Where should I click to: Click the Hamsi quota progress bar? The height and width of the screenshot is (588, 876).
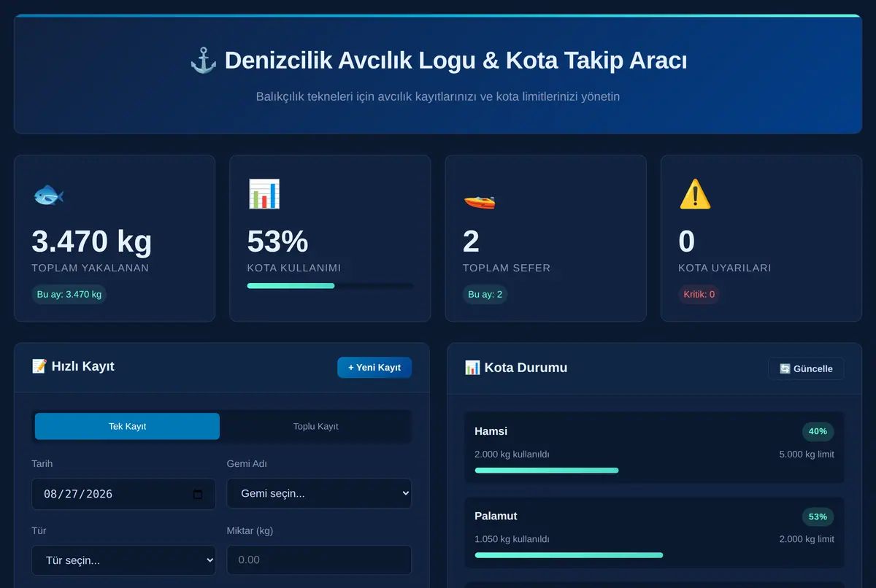[x=654, y=471]
